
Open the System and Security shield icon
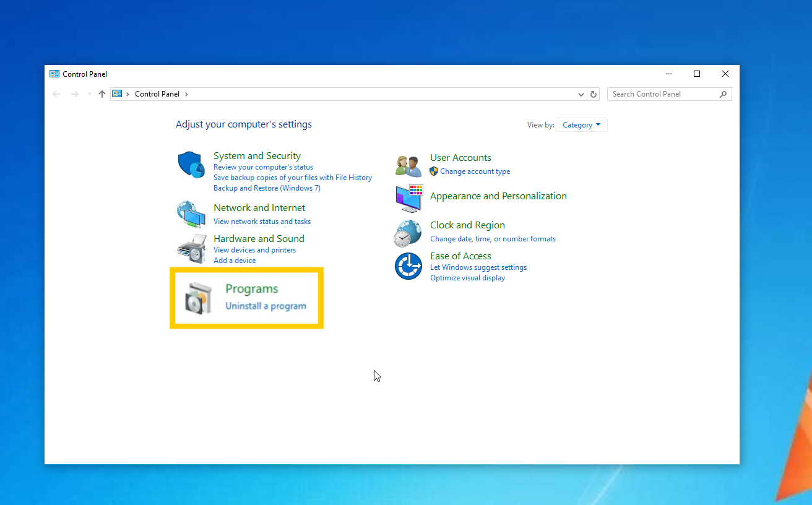pos(191,165)
